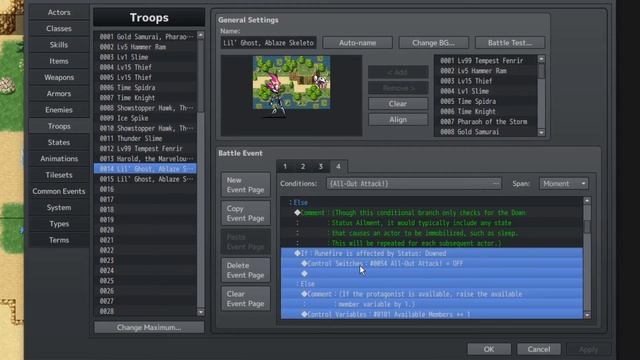Select troop 0015 Lil' Ghost
640x360 pixels.
(x=145, y=179)
